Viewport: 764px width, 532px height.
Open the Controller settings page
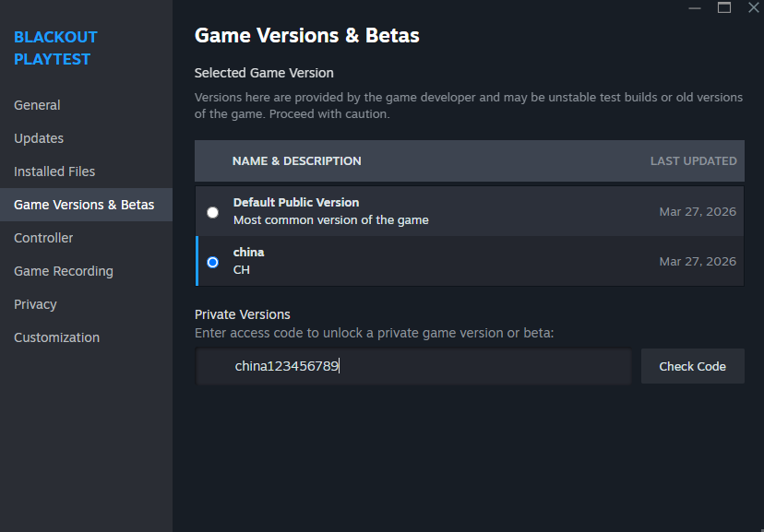43,238
